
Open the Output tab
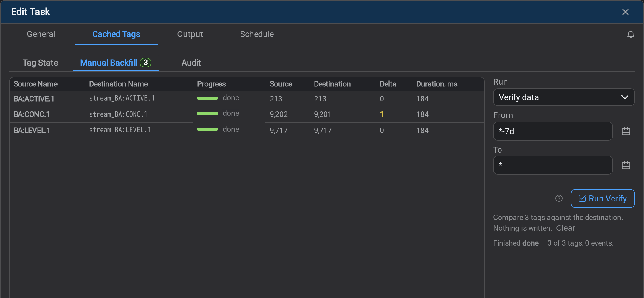tap(190, 34)
